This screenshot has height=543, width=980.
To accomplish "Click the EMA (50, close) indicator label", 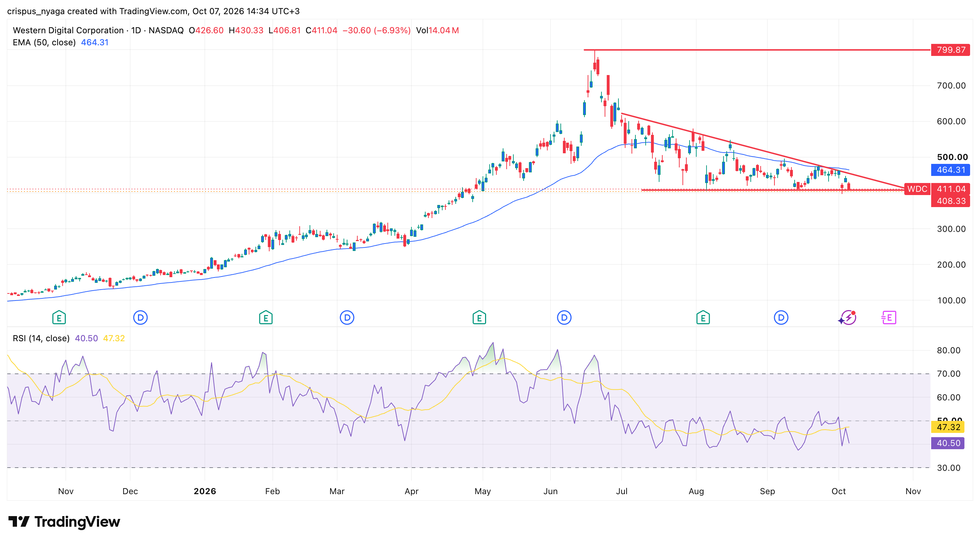I will (44, 42).
